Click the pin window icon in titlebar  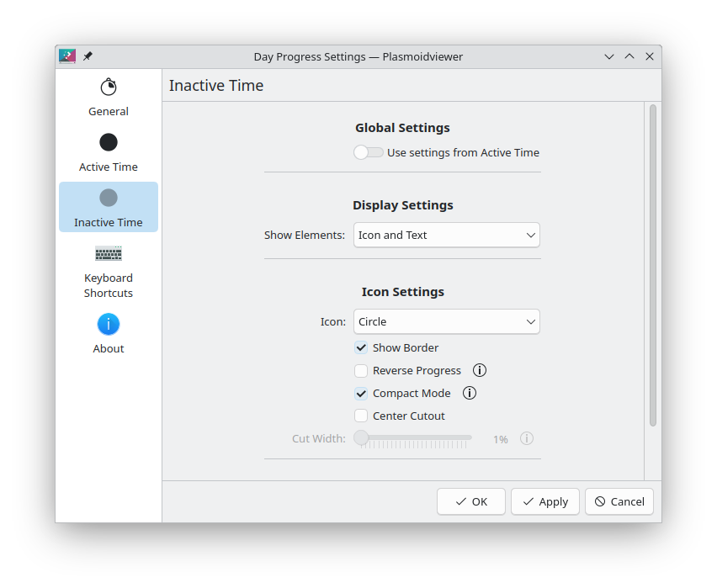[x=88, y=56]
